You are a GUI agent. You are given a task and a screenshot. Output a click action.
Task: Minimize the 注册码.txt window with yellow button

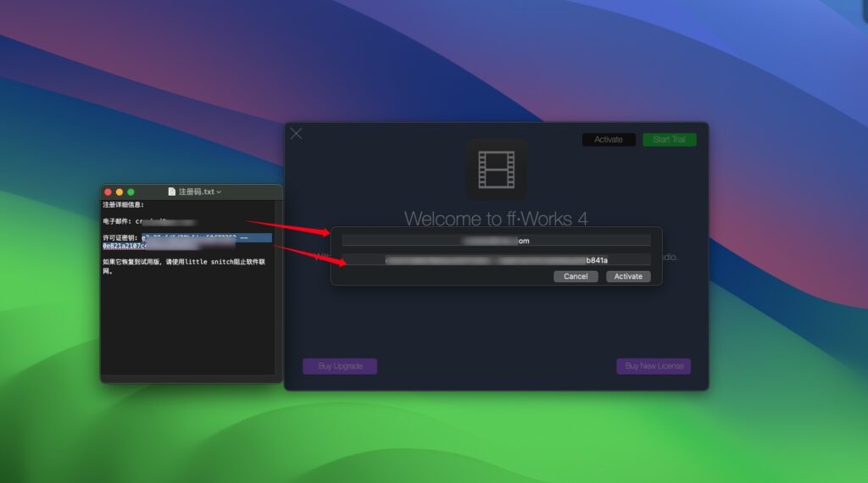point(120,192)
